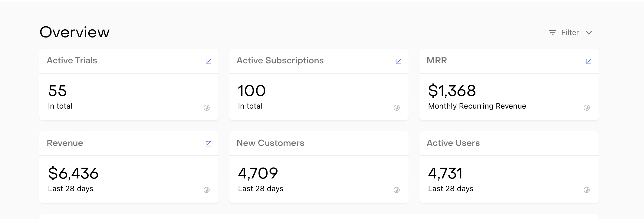
Task: Click the Overview page heading
Action: pyautogui.click(x=74, y=32)
